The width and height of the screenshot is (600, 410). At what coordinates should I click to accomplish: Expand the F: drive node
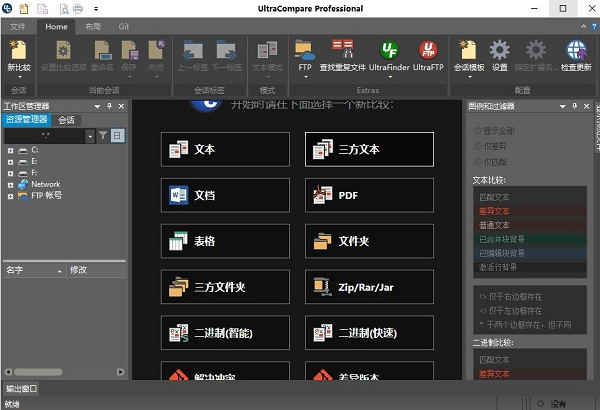pyautogui.click(x=11, y=173)
